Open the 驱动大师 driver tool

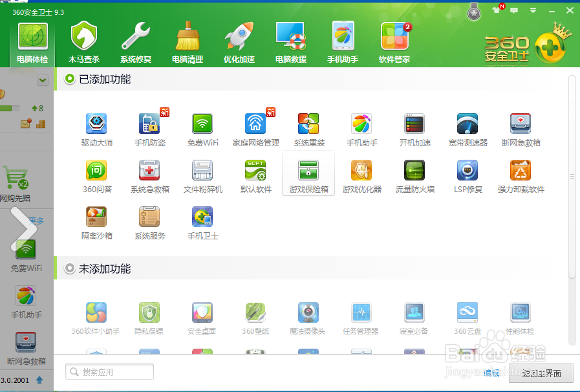click(x=97, y=130)
